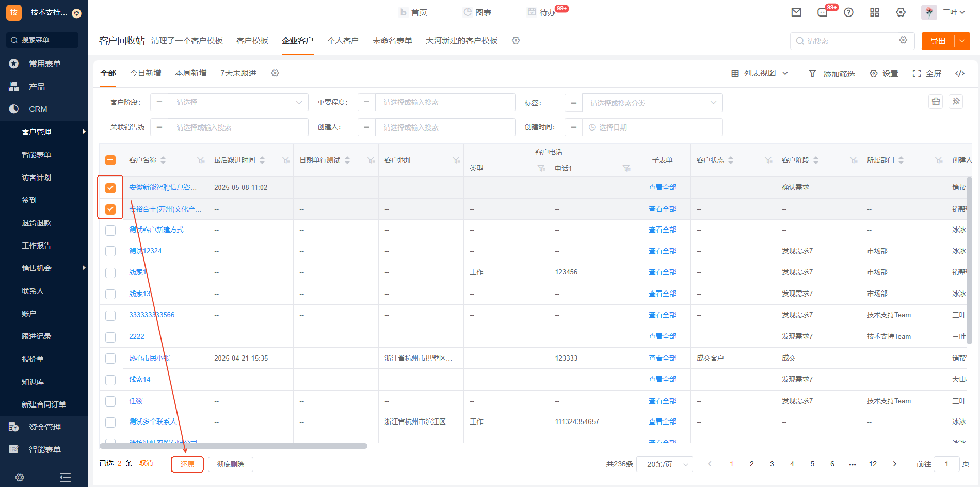The image size is (980, 487).
Task: Open tab settings gear next to 大河新建的客户模板
Action: click(516, 41)
